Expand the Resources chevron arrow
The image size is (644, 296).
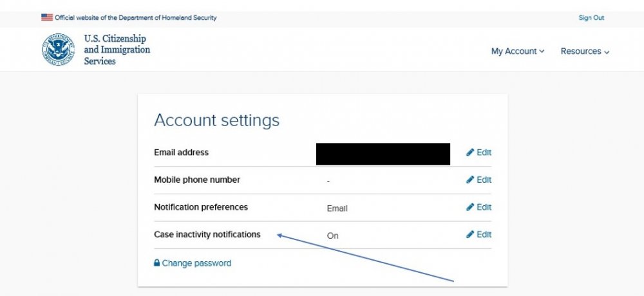607,51
